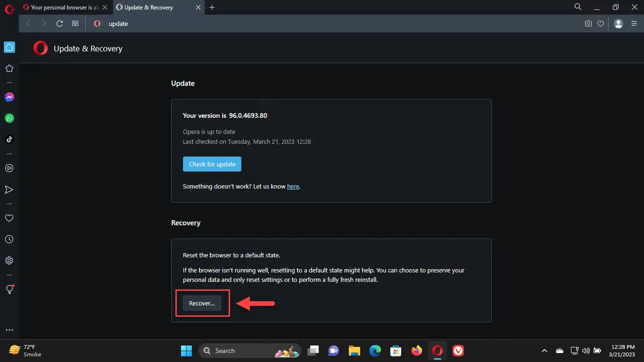Open Vivaldi on the taskbar
Image resolution: width=644 pixels, height=362 pixels.
458,351
